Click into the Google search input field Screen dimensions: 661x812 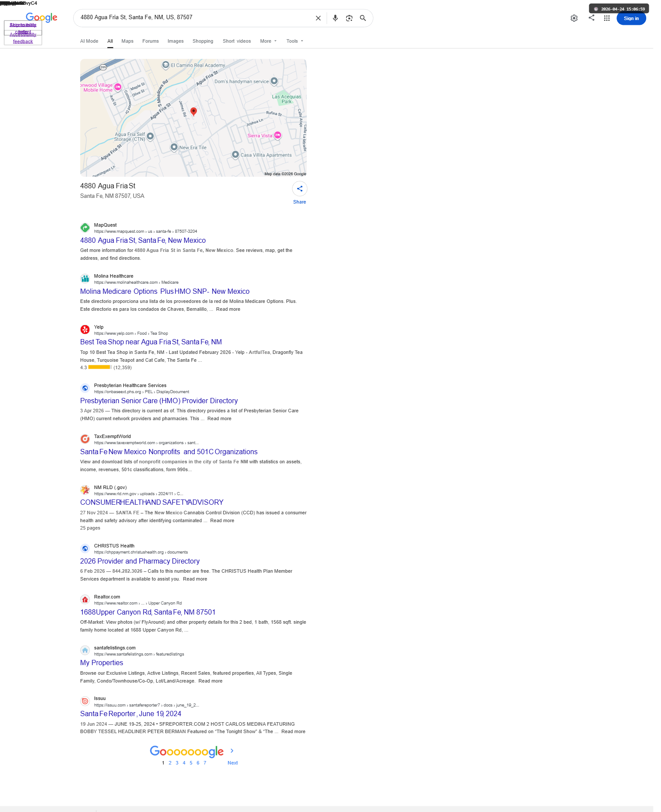pos(194,18)
